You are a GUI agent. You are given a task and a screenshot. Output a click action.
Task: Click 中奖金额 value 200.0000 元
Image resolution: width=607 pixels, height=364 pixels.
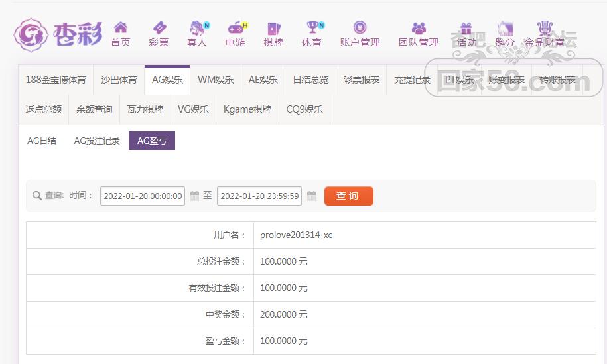click(x=284, y=314)
